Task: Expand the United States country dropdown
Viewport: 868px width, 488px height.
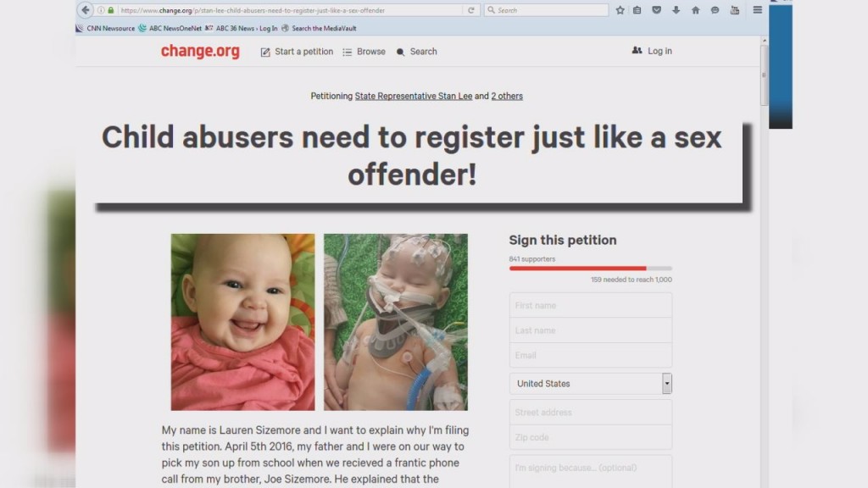Action: [x=591, y=384]
